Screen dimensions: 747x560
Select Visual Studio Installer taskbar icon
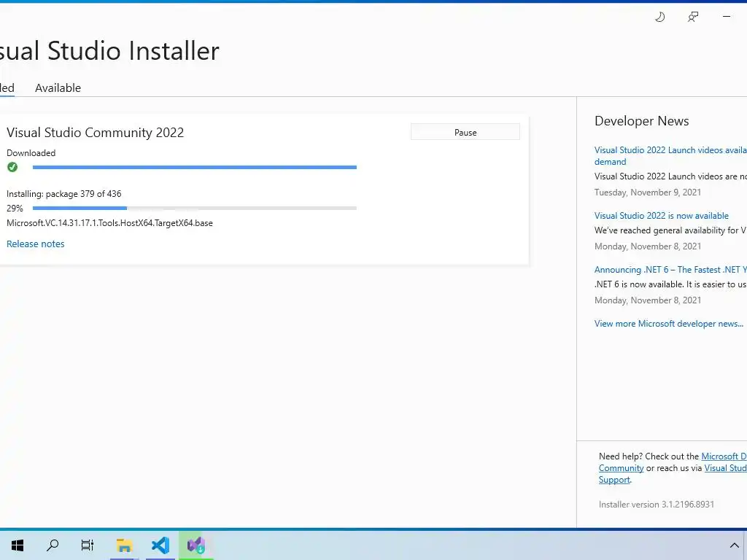pyautogui.click(x=196, y=545)
